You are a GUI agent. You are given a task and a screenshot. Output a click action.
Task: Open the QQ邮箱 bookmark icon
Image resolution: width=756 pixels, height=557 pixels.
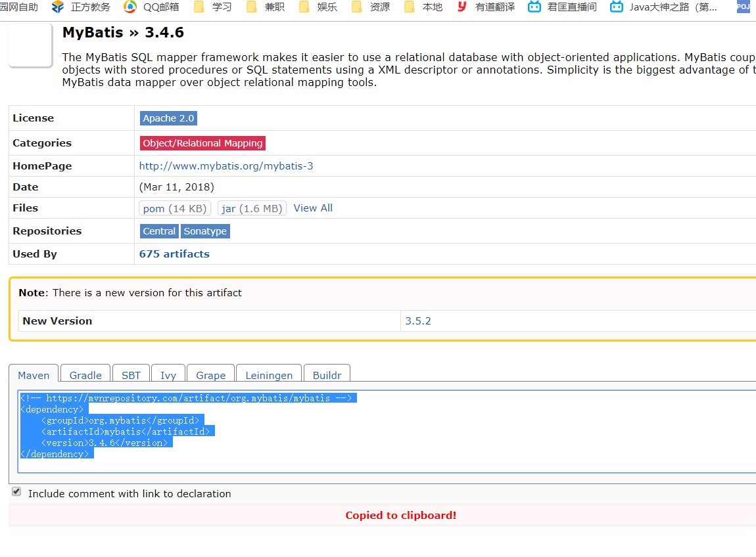pos(130,7)
